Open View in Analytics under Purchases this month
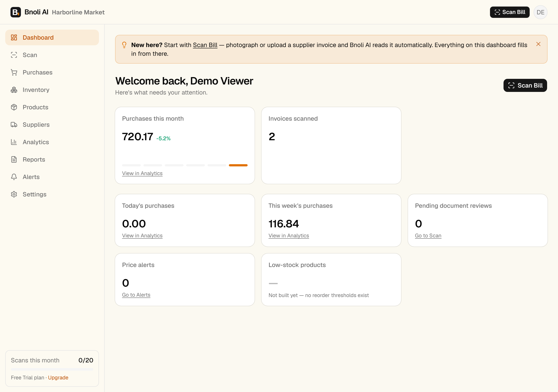This screenshot has height=392, width=558. click(x=142, y=173)
